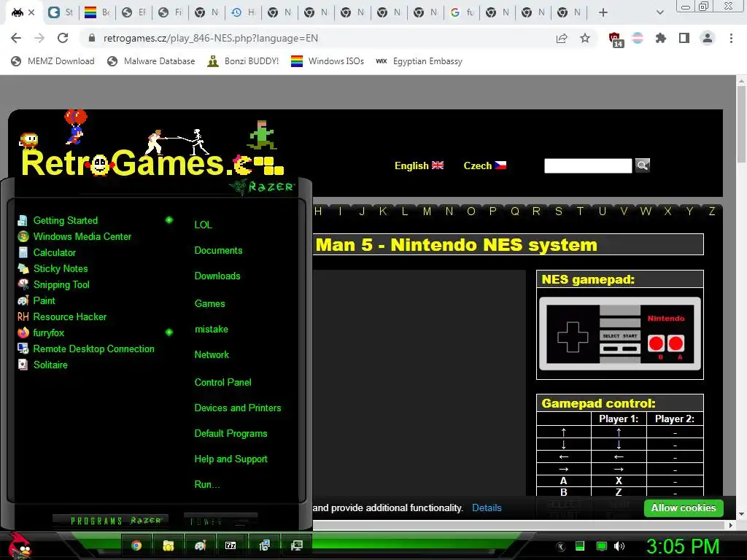Click the volume speaker tray icon
The height and width of the screenshot is (560, 747).
point(619,546)
